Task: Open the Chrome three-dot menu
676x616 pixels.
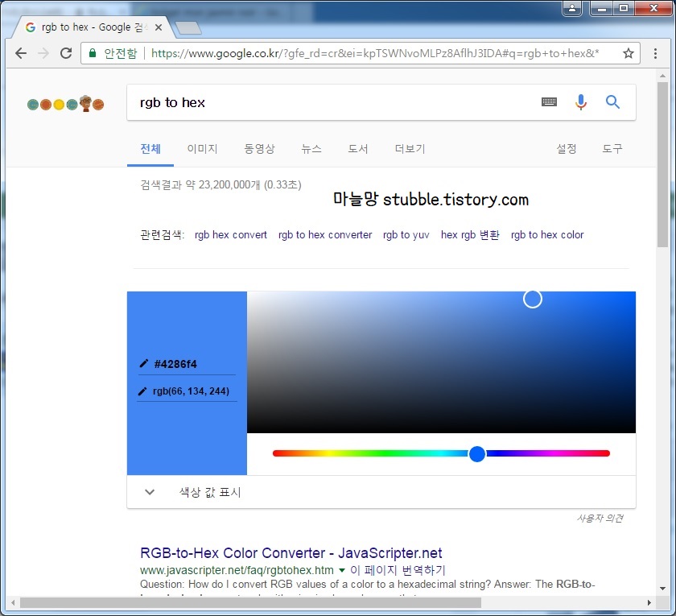Action: click(655, 53)
